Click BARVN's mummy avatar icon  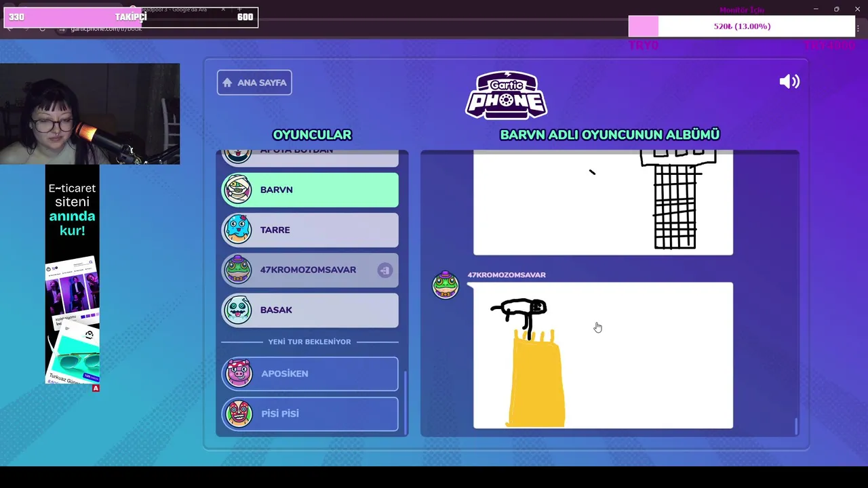click(x=238, y=190)
